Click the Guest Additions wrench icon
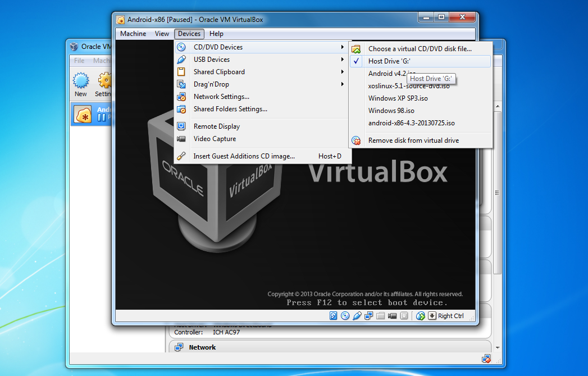The width and height of the screenshot is (588, 376). tap(181, 156)
